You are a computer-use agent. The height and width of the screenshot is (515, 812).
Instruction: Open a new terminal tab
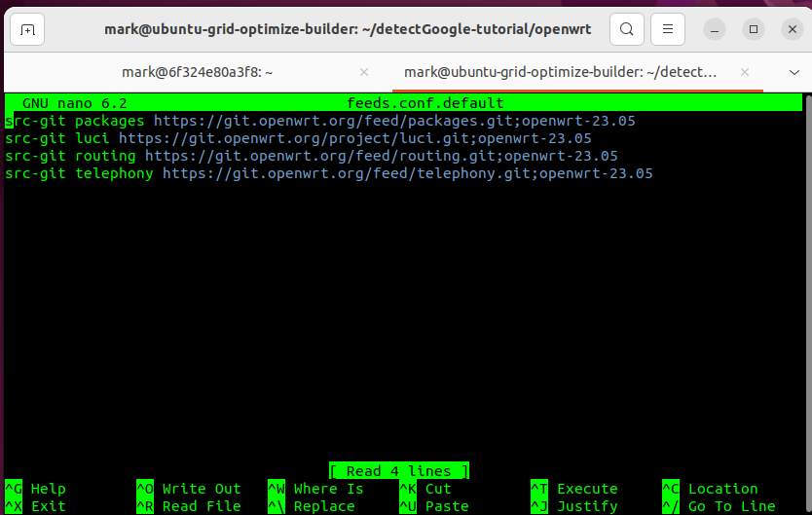point(27,29)
